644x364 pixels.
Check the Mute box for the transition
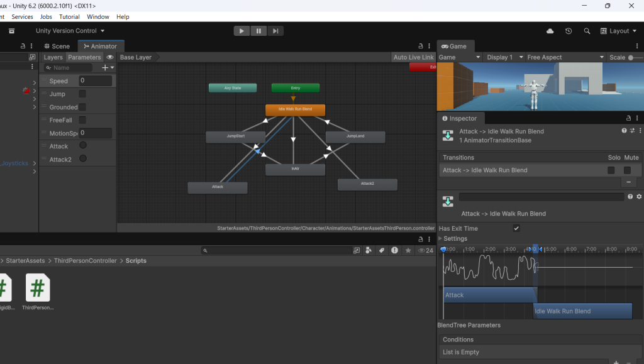627,170
